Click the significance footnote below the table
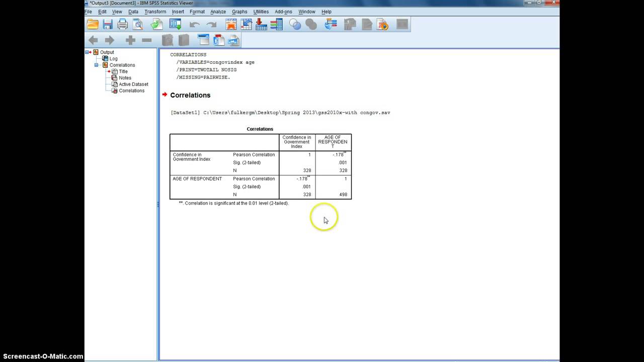Viewport: 644px width, 362px height. coord(234,203)
